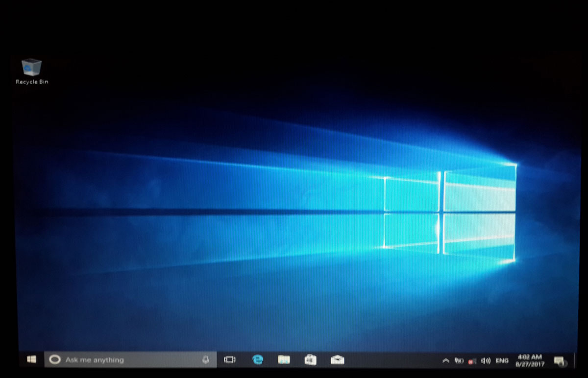Open the Windows Start menu
588x378 pixels.
pos(31,360)
